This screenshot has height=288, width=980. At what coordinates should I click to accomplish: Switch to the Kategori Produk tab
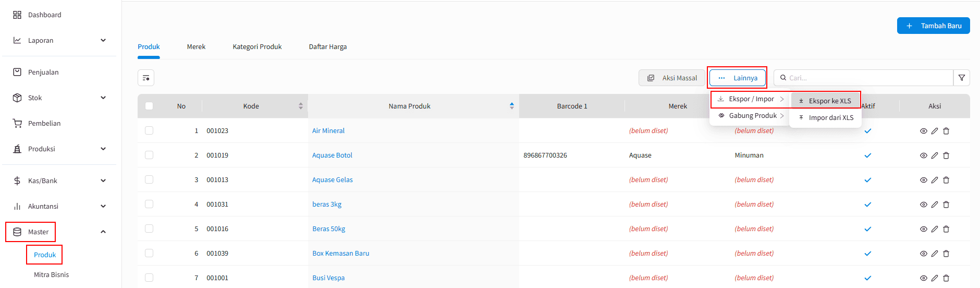(x=257, y=46)
